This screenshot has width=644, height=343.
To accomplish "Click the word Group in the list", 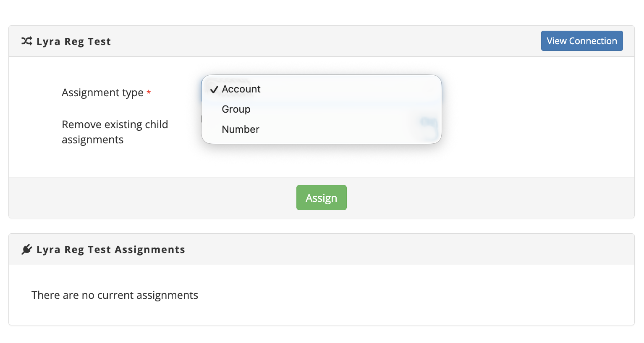I will tap(236, 109).
